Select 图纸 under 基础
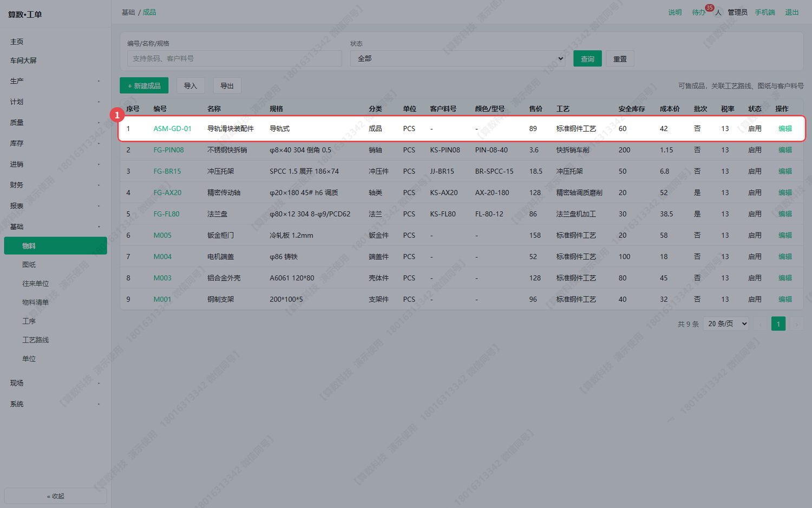The height and width of the screenshot is (508, 812). [29, 265]
